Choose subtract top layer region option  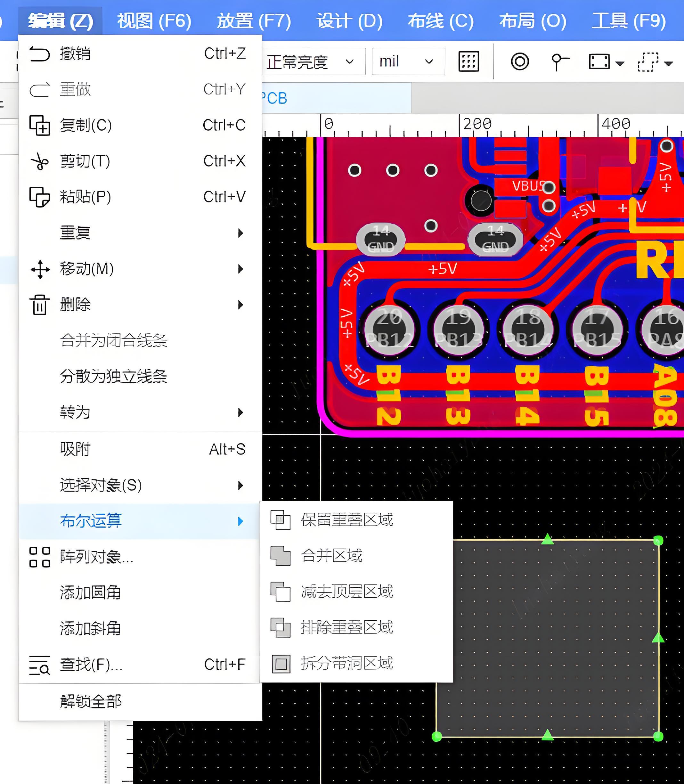tap(346, 592)
